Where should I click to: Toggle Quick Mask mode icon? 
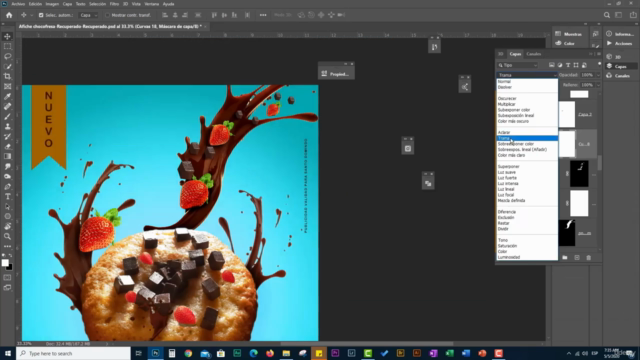pyautogui.click(x=7, y=278)
